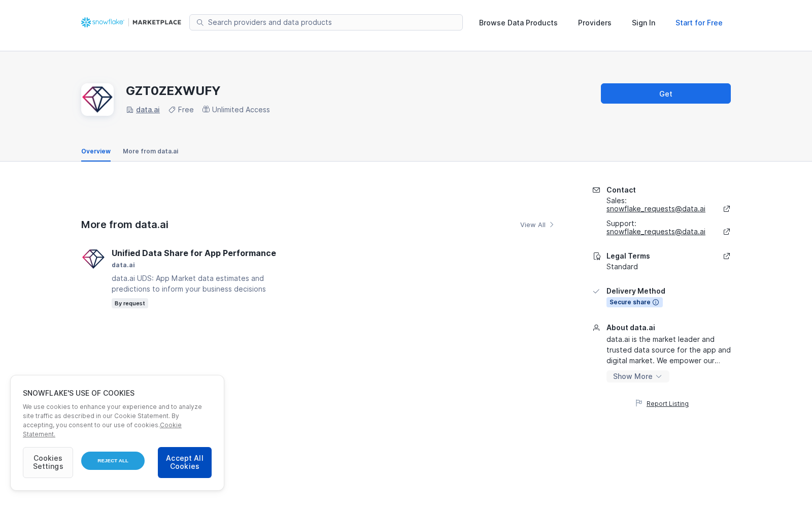Click the Report Listing link
812x508 pixels.
667,404
